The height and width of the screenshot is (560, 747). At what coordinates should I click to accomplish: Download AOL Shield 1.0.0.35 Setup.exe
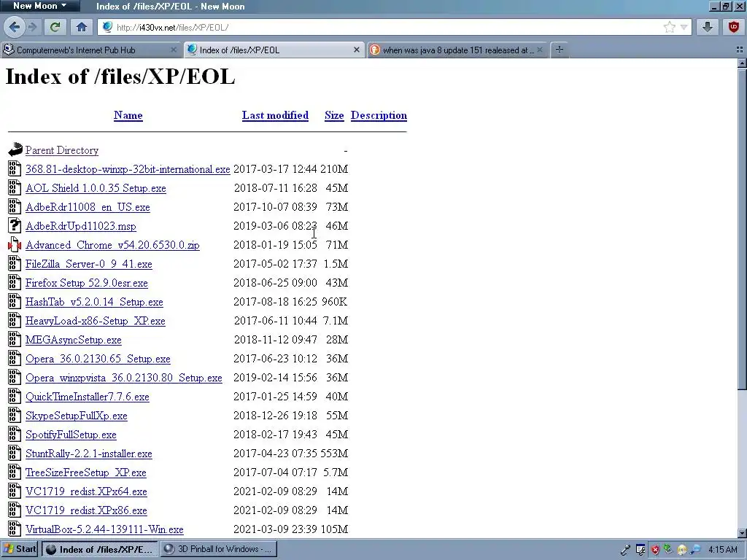click(x=96, y=188)
